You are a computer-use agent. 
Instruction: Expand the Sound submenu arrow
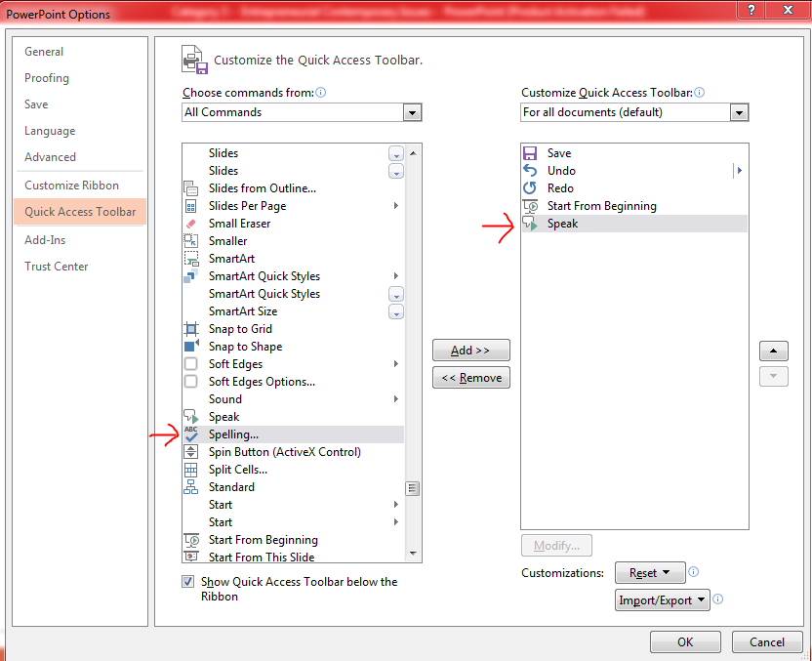tap(396, 399)
